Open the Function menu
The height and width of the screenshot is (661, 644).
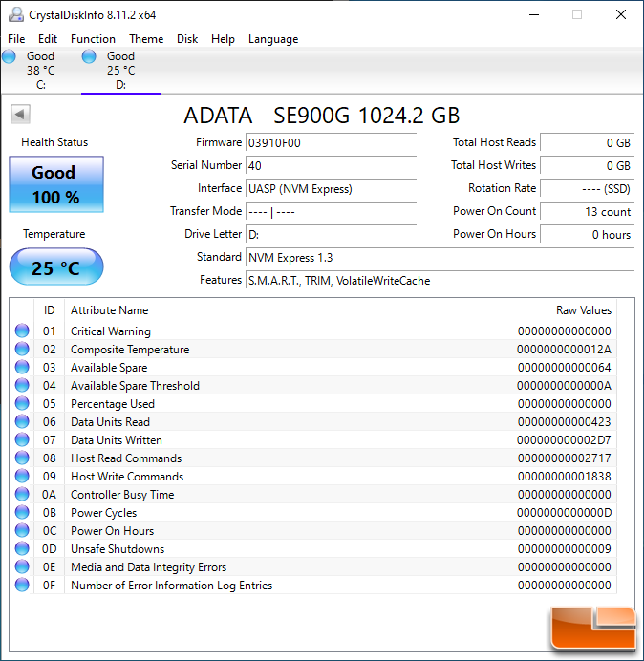pos(93,39)
